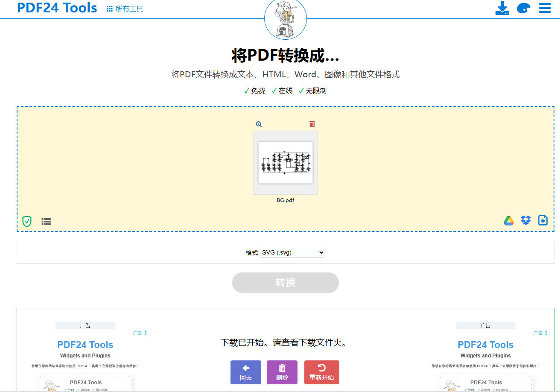Switch to list view of uploaded files

[x=46, y=221]
